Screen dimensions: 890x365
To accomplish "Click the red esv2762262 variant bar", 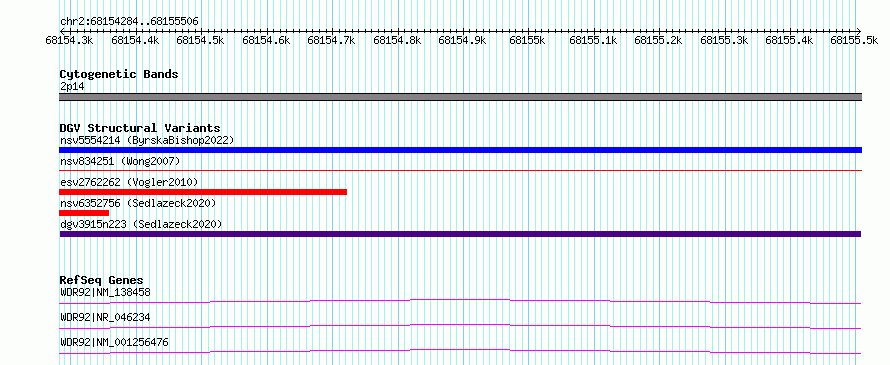I will [203, 192].
